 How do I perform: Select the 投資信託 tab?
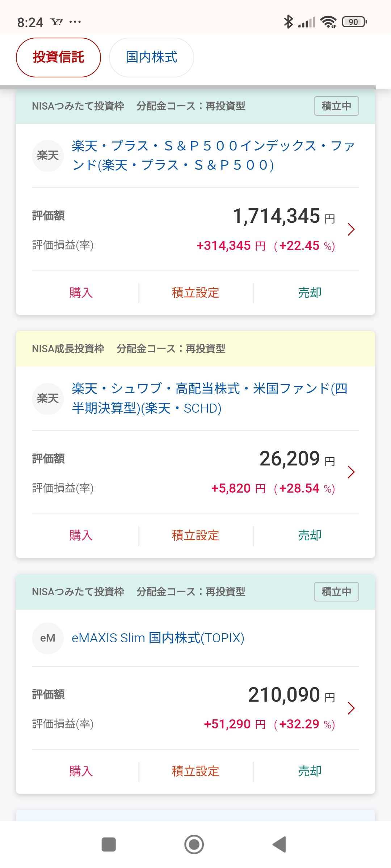tap(58, 57)
